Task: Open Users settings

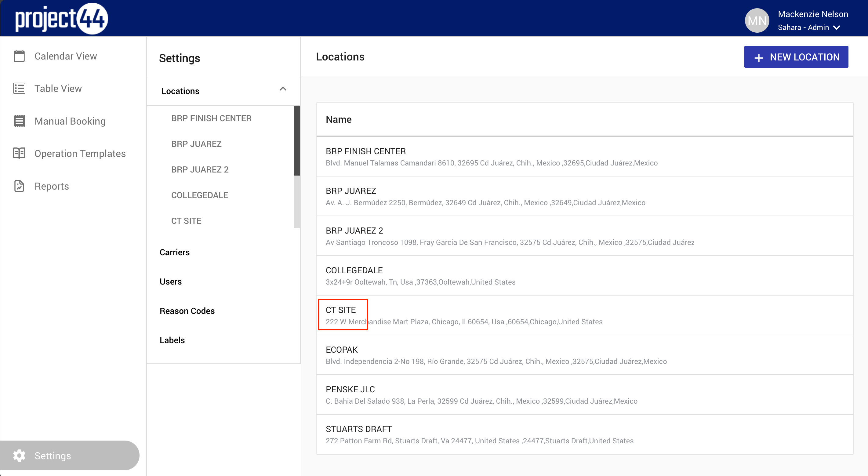Action: 170,282
